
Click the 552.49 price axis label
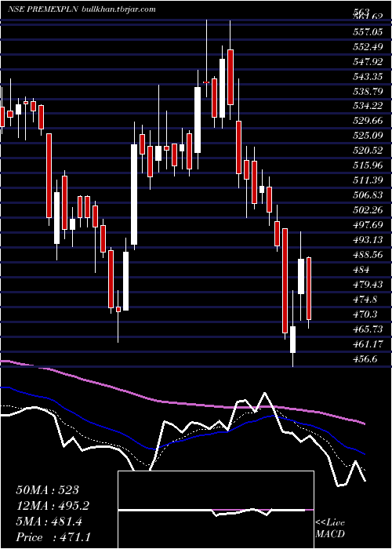coord(367,47)
